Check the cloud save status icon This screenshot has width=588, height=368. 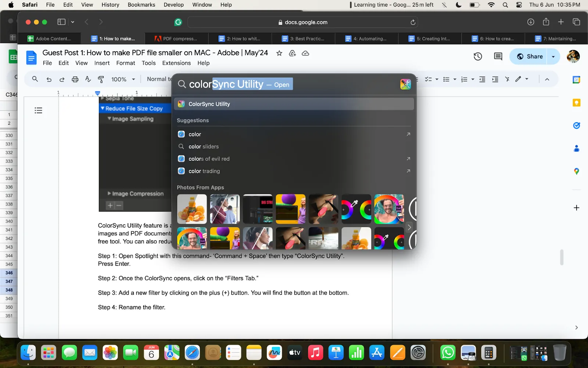pos(305,53)
